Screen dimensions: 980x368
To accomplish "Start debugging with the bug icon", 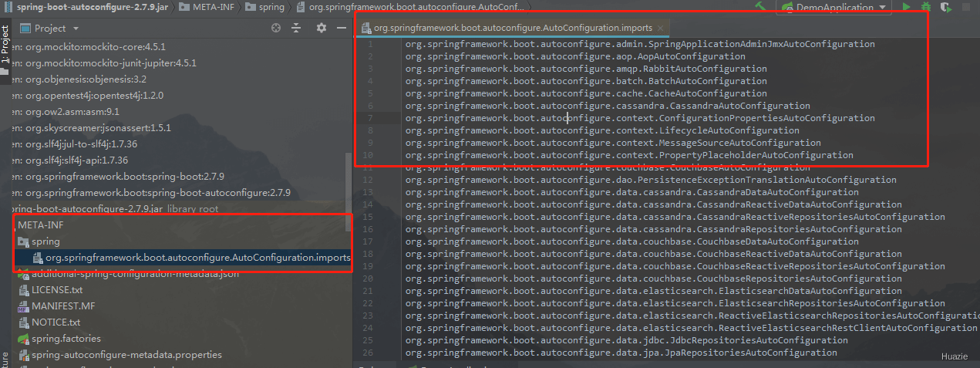I will pos(928,7).
